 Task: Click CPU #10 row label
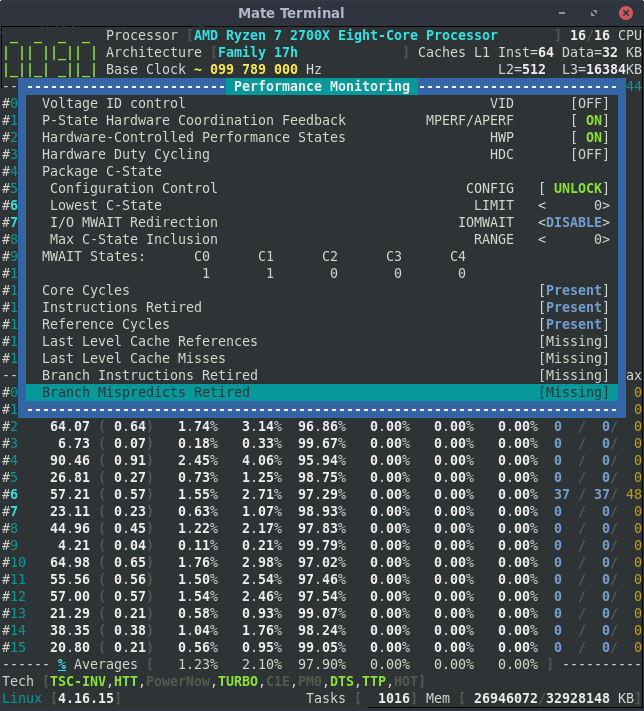tap(14, 563)
